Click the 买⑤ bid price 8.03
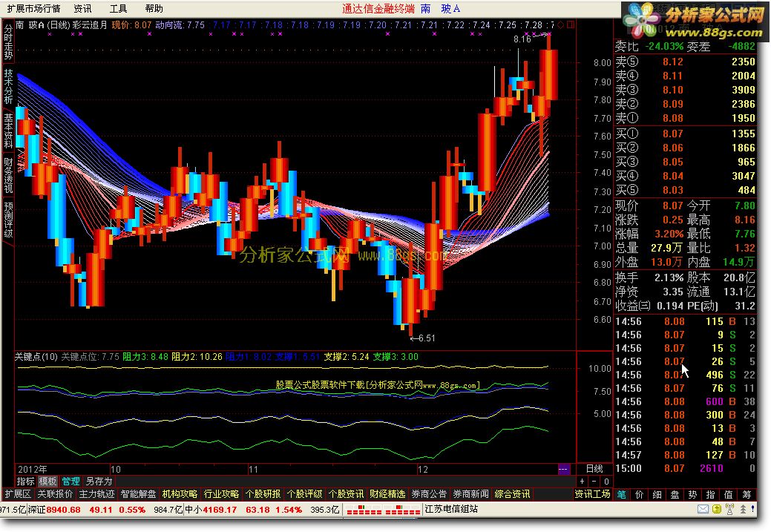The width and height of the screenshot is (771, 532). click(672, 190)
